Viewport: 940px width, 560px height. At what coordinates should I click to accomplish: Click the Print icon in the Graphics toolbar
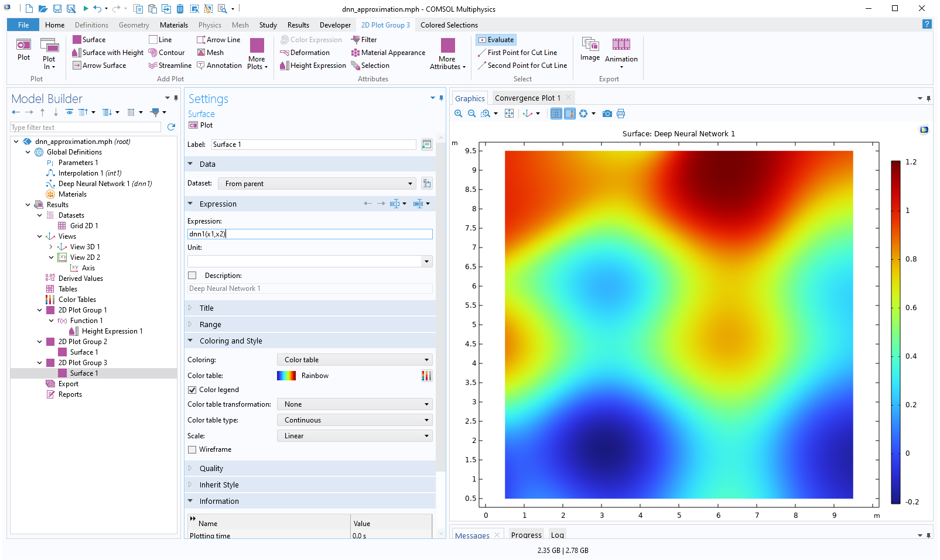pyautogui.click(x=621, y=114)
